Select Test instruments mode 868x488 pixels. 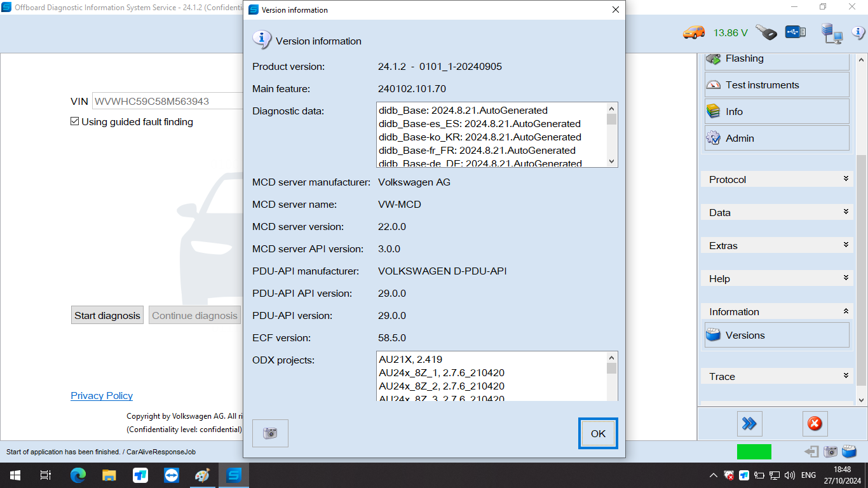point(776,85)
